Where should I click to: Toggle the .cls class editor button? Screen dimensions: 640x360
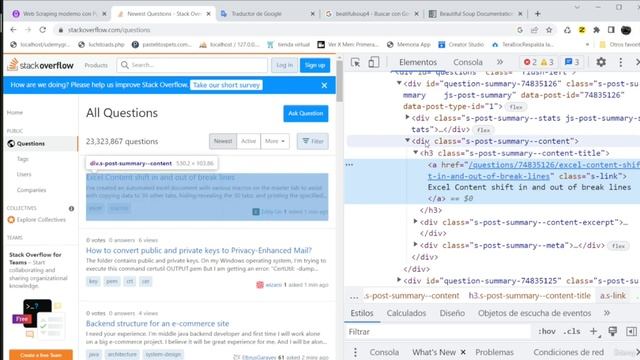click(572, 331)
